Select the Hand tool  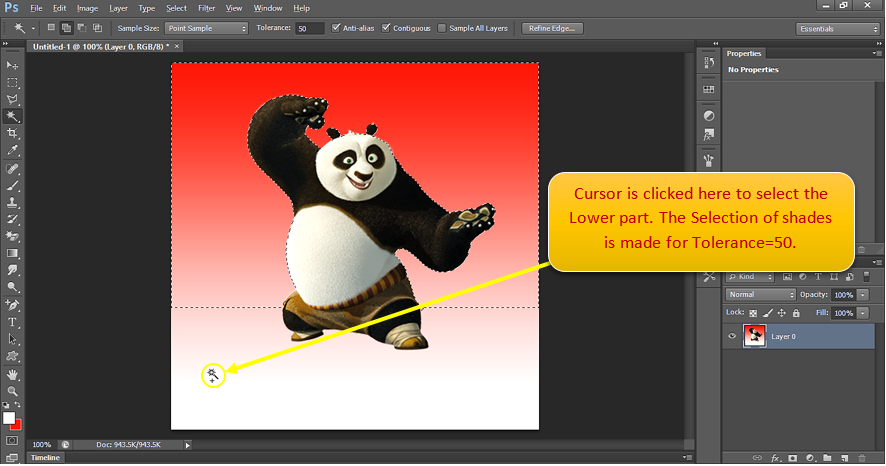click(x=12, y=374)
